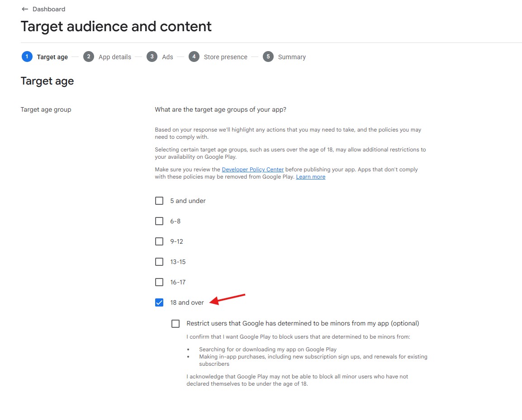Click the Learn more link
The width and height of the screenshot is (522, 420).
pyautogui.click(x=311, y=177)
